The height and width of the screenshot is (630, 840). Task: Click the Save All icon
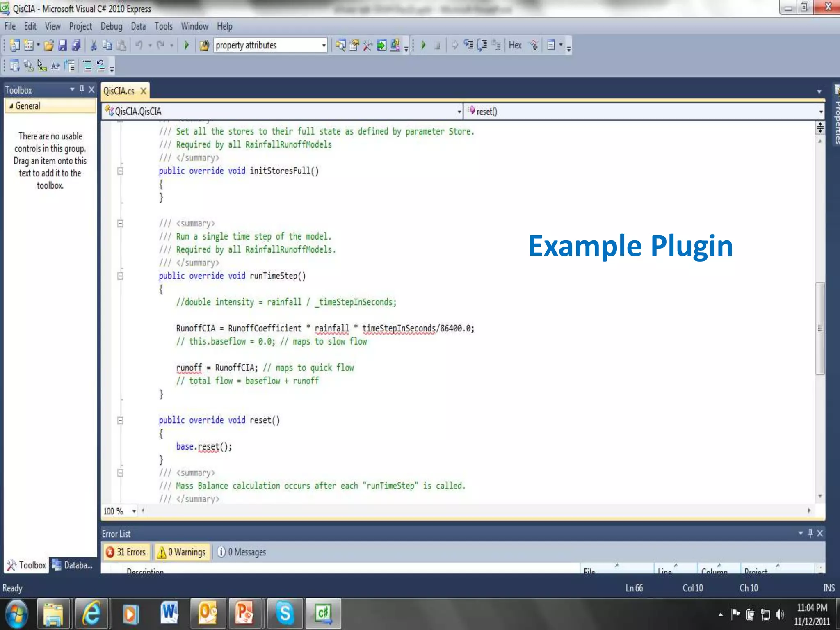tap(76, 45)
